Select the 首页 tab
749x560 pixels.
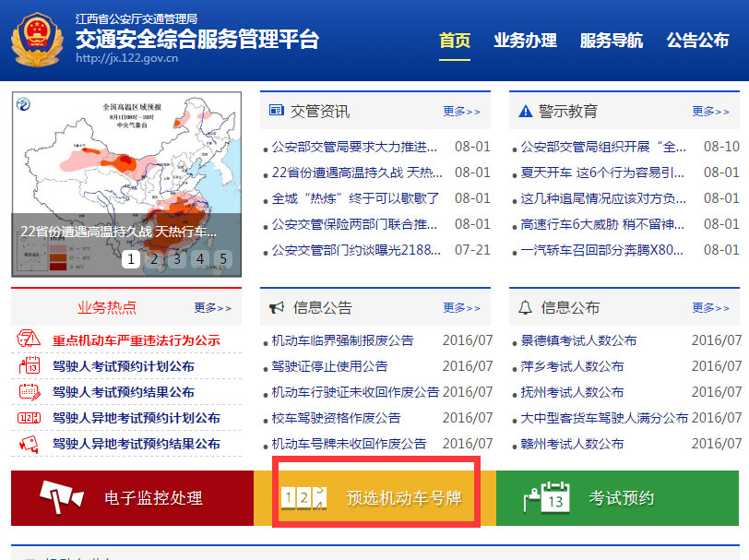tap(454, 41)
